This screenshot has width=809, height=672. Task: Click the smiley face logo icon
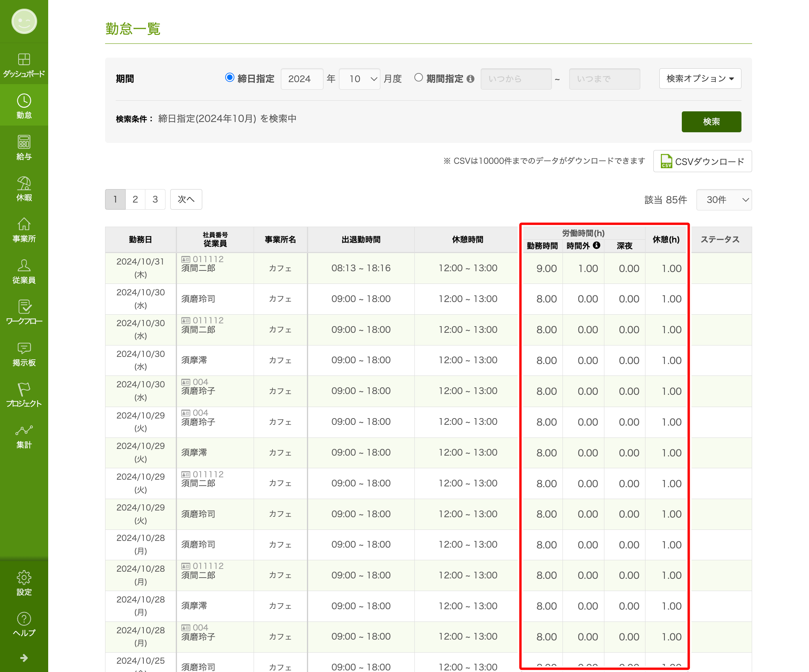24,21
